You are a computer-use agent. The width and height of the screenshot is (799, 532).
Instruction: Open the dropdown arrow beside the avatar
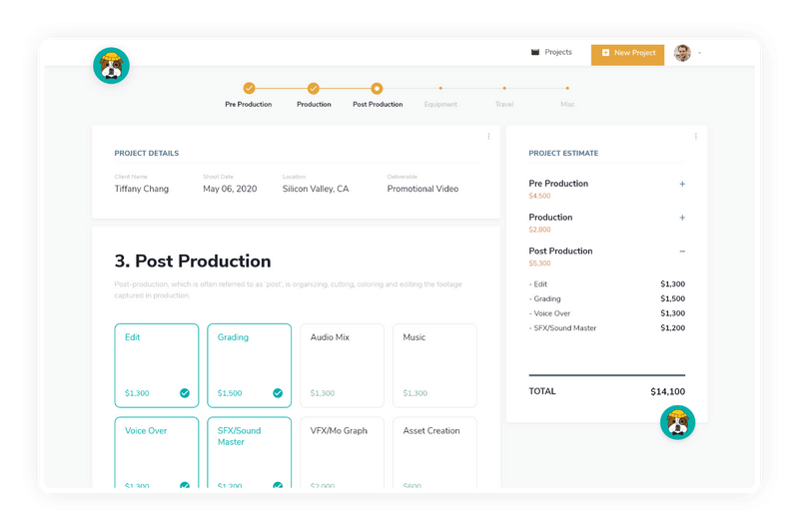pos(699,53)
